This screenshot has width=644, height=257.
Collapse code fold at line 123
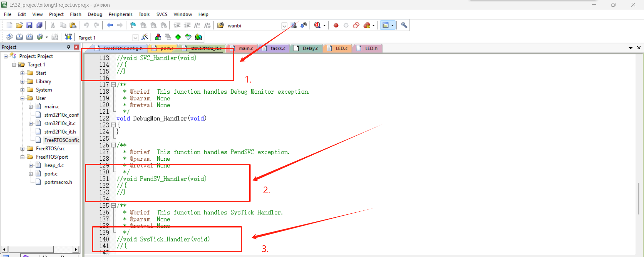pos(113,125)
